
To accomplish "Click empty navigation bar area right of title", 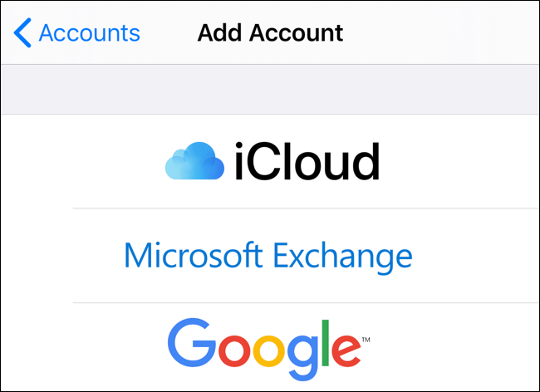I will (x=449, y=33).
